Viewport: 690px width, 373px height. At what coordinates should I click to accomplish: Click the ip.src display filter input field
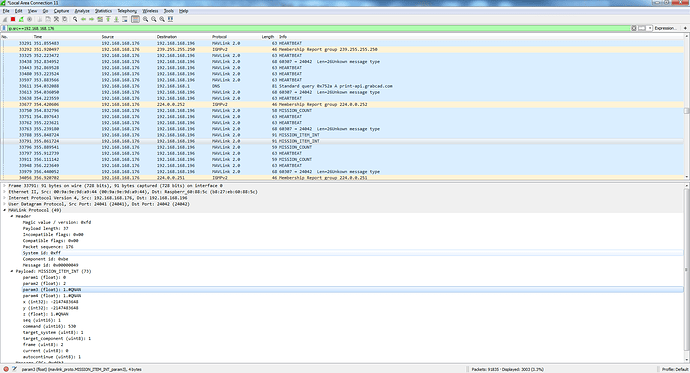(319, 28)
